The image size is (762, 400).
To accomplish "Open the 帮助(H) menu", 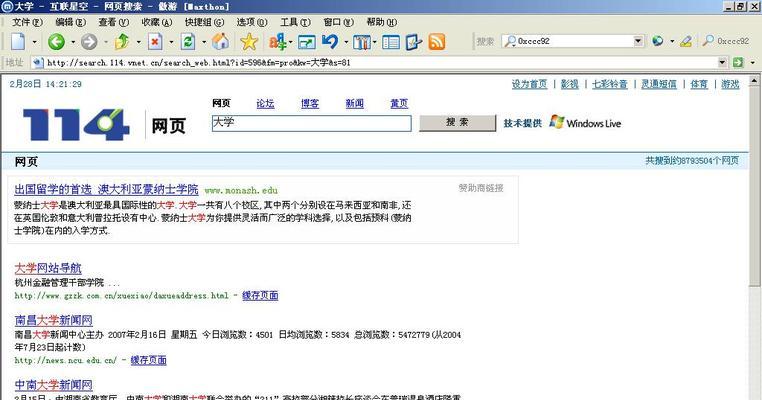I will point(381,22).
